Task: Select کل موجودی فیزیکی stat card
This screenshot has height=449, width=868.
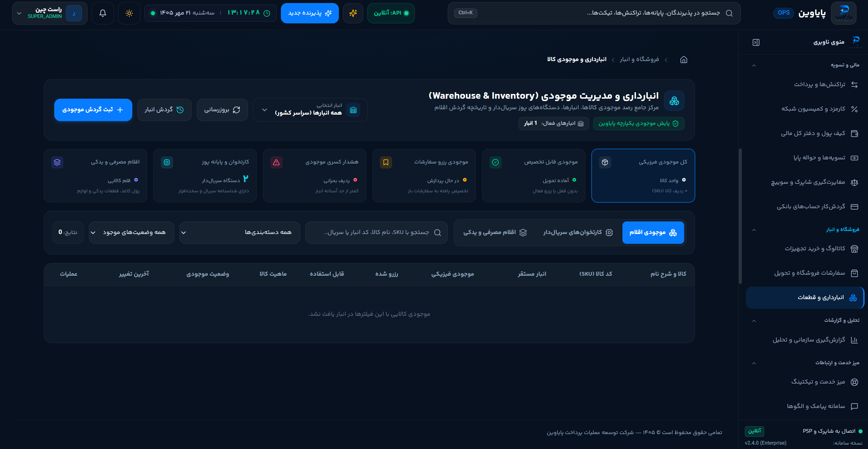Action: (643, 176)
